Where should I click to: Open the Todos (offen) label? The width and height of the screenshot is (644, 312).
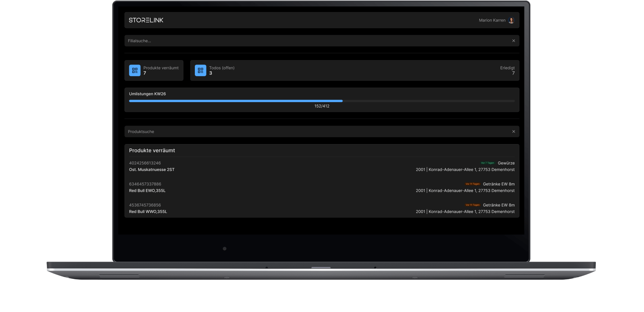(x=222, y=68)
